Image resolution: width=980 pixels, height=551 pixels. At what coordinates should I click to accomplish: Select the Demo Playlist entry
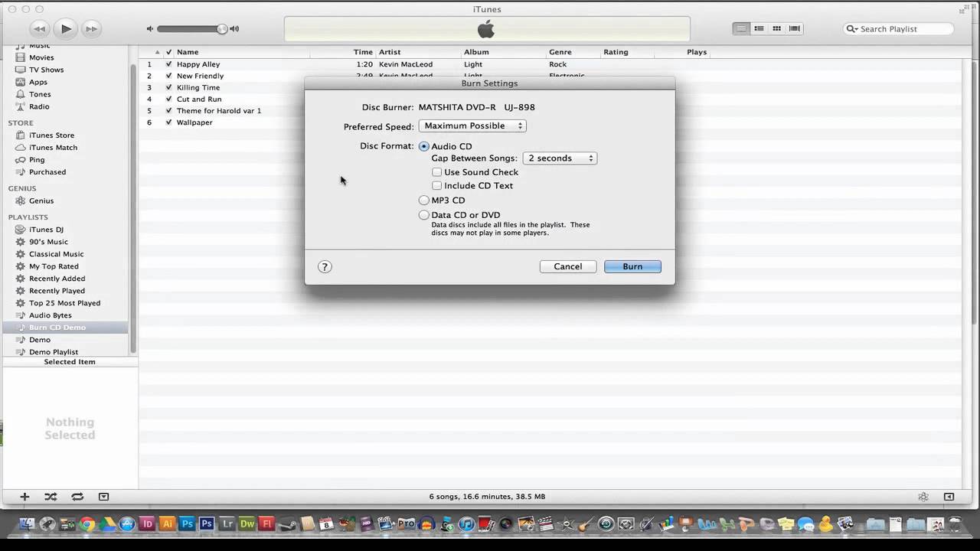coord(54,352)
